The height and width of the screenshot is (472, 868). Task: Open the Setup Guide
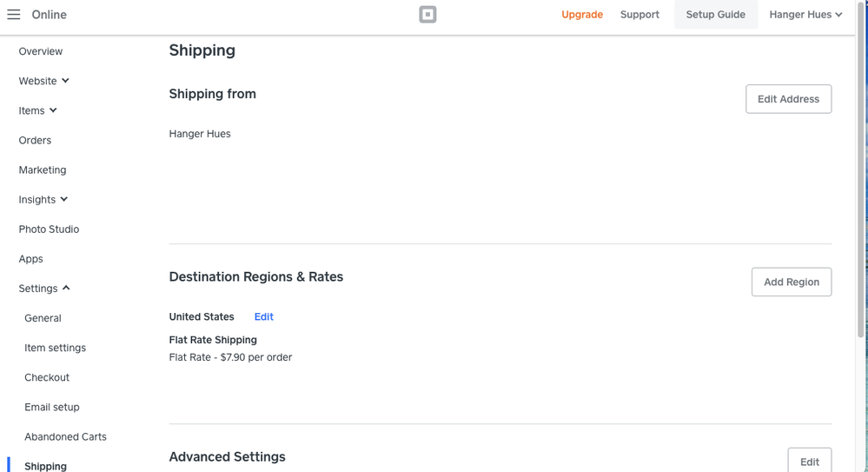click(715, 15)
